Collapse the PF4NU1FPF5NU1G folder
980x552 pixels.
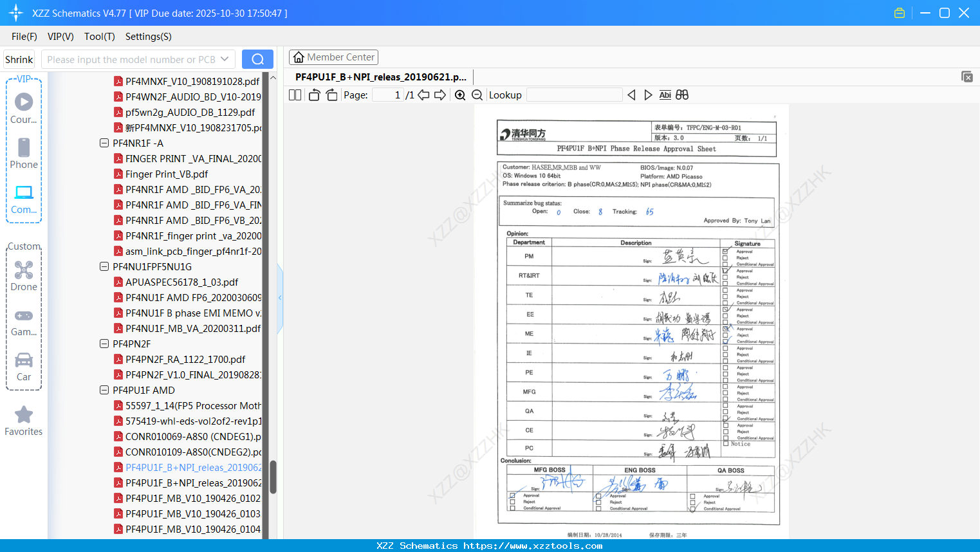click(x=104, y=266)
